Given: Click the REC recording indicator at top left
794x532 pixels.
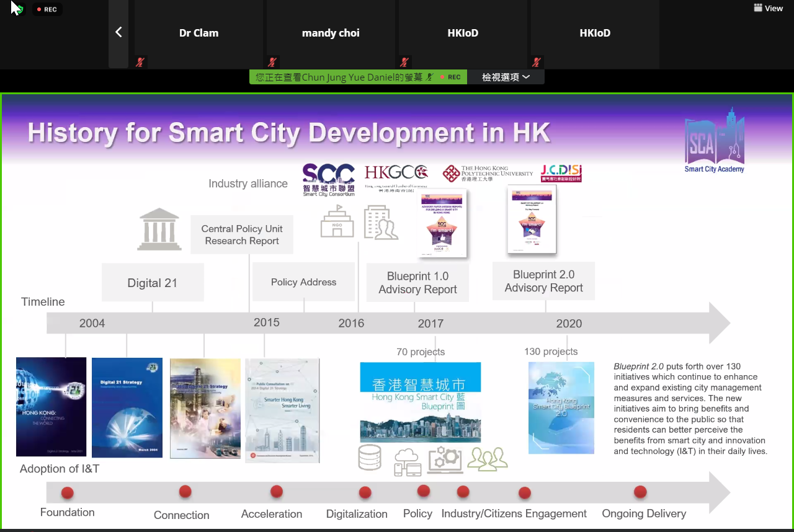Looking at the screenshot, I should click(47, 9).
